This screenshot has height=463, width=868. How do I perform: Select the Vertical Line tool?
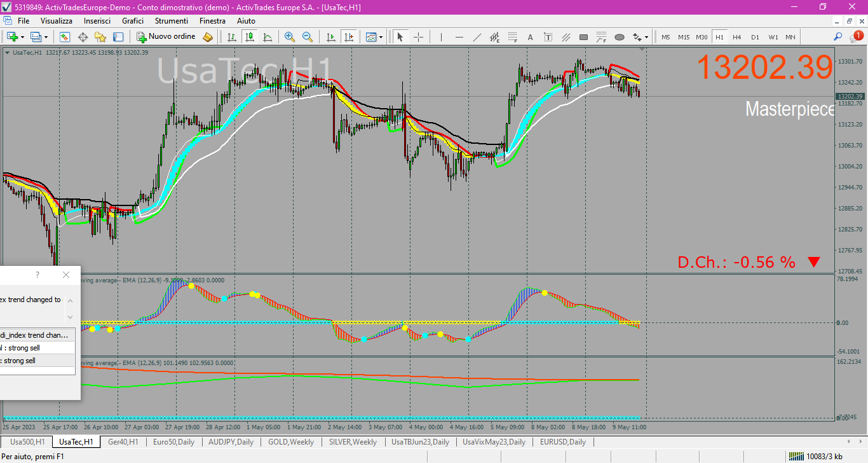coord(441,37)
